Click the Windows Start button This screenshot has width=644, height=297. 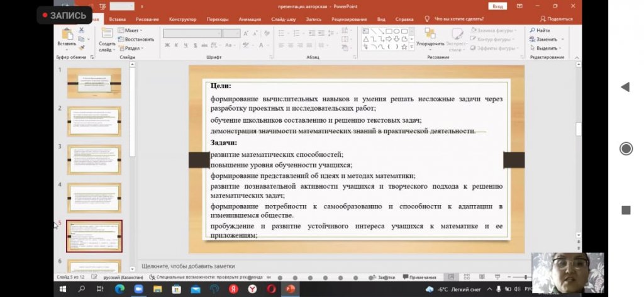[x=64, y=289]
